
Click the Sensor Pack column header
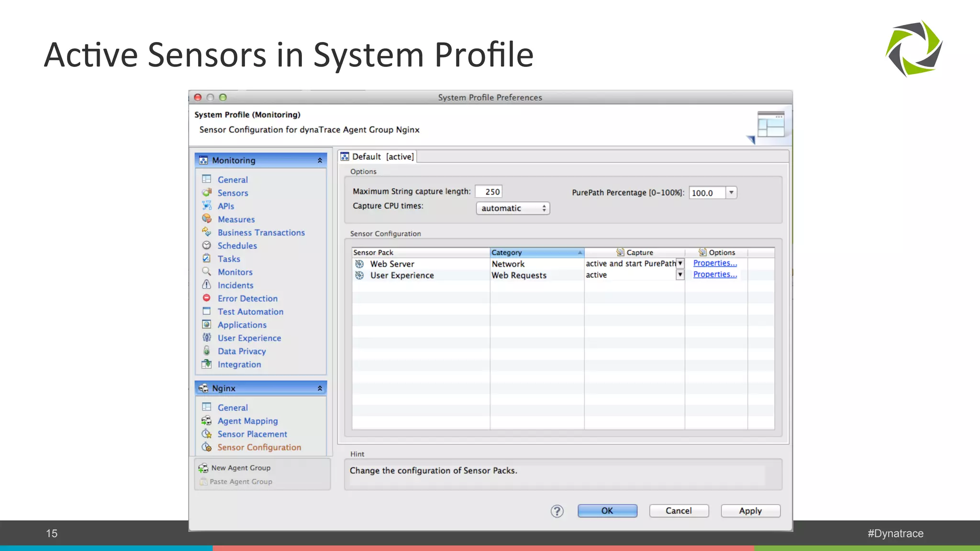tap(421, 253)
